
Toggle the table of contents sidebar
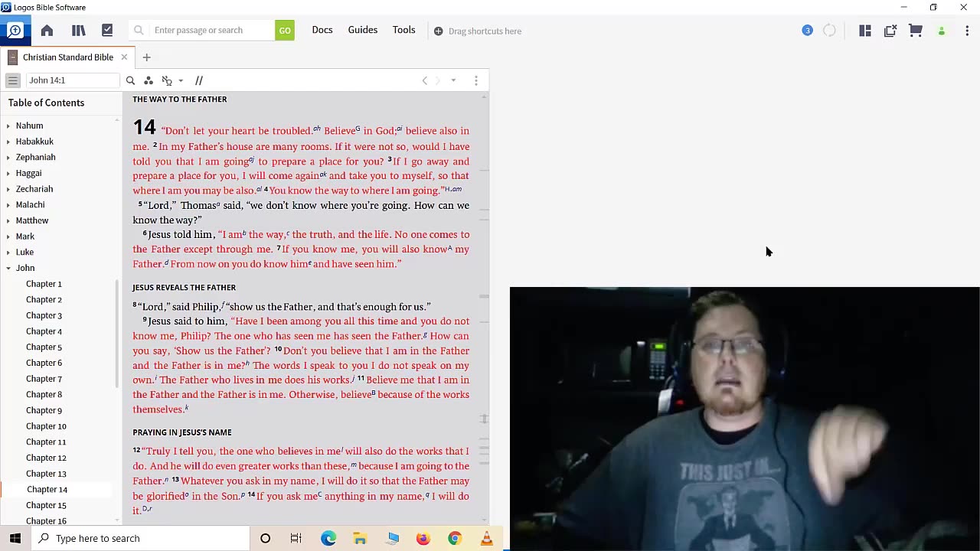(x=12, y=80)
